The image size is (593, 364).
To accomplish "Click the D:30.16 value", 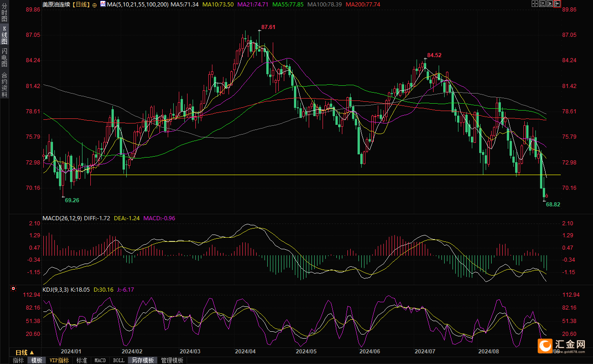I will tap(104, 289).
